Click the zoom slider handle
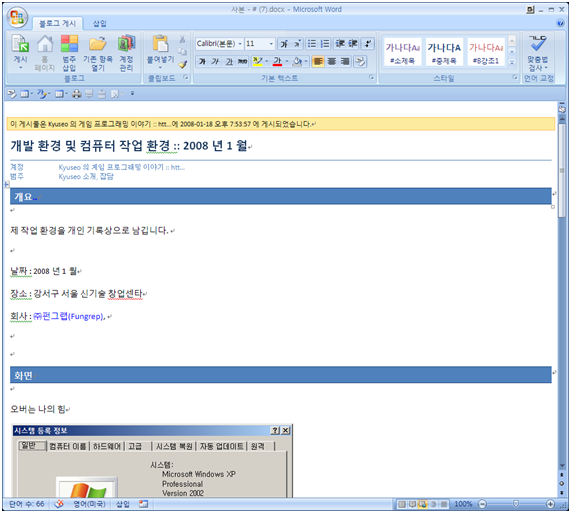The image size is (571, 513). (516, 504)
